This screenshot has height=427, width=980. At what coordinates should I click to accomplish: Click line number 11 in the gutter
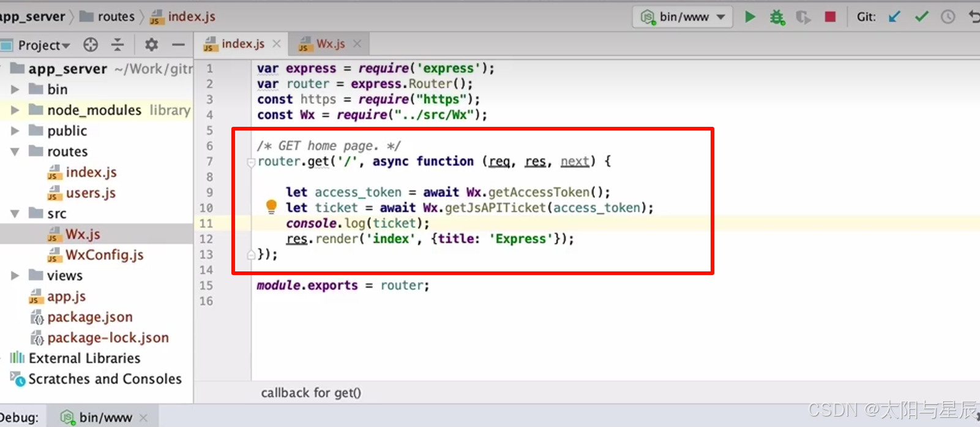(206, 224)
